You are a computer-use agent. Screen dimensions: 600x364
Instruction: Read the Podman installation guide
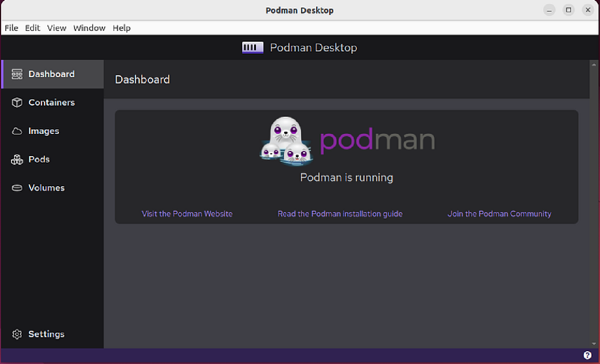(340, 214)
